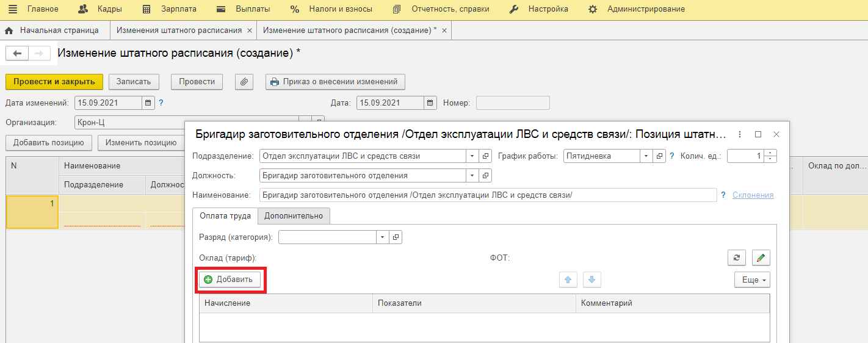Open calendar picker for Дата field
Image resolution: width=868 pixels, height=343 pixels.
tap(430, 103)
